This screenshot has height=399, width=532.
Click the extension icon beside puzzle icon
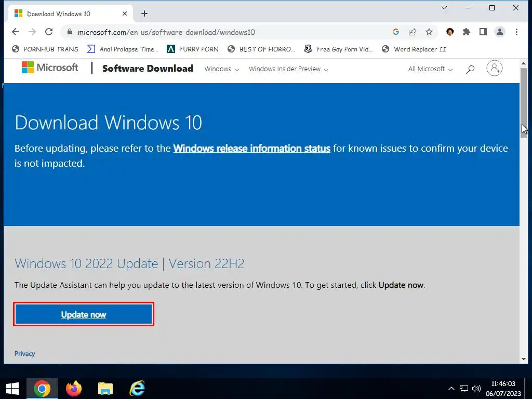(450, 32)
